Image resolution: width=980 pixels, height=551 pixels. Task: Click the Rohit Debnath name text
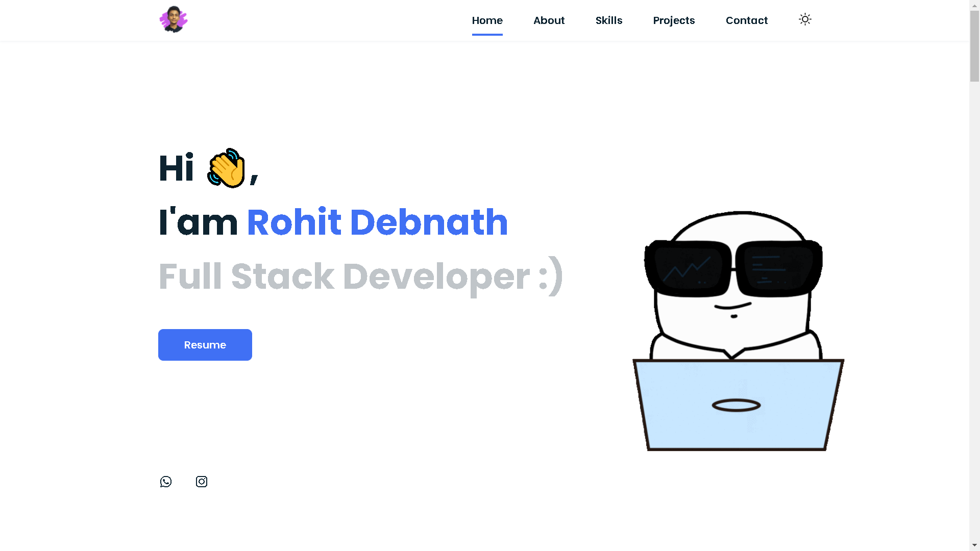377,222
